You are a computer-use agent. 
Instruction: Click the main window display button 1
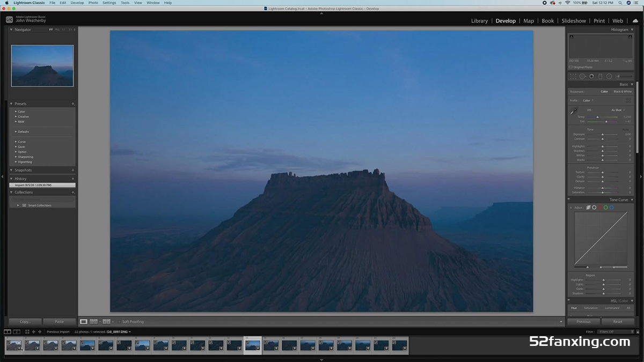pyautogui.click(x=8, y=332)
